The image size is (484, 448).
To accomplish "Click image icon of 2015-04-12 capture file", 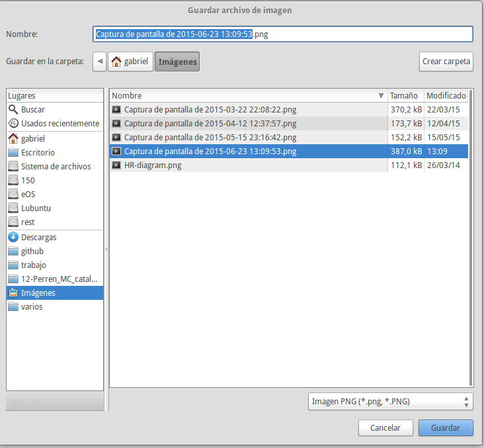I will (x=116, y=123).
